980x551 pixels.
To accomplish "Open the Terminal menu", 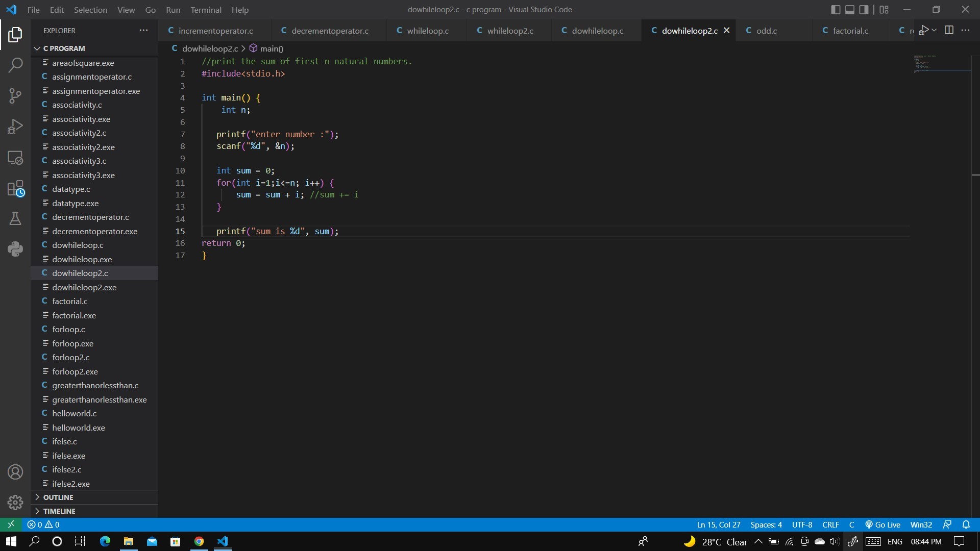I will coord(206,10).
